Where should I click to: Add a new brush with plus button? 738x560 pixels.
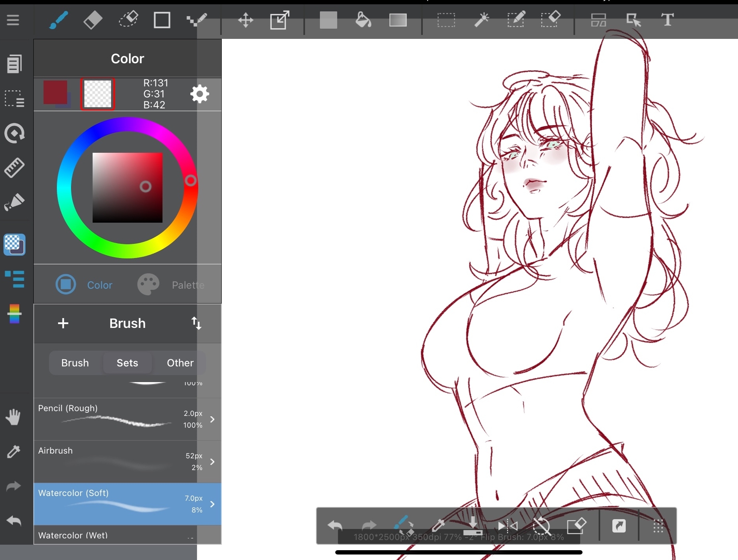(63, 323)
